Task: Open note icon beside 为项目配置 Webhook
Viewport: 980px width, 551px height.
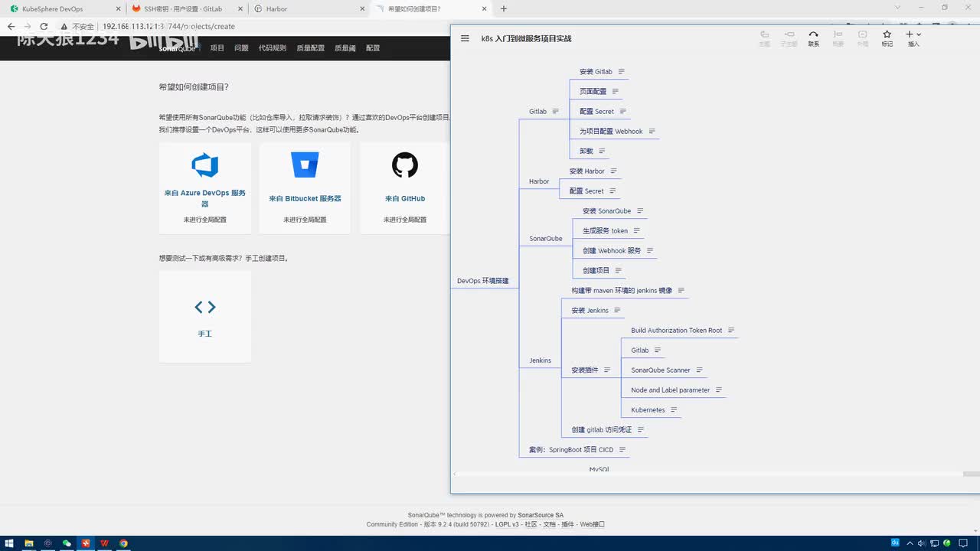Action: coord(652,131)
